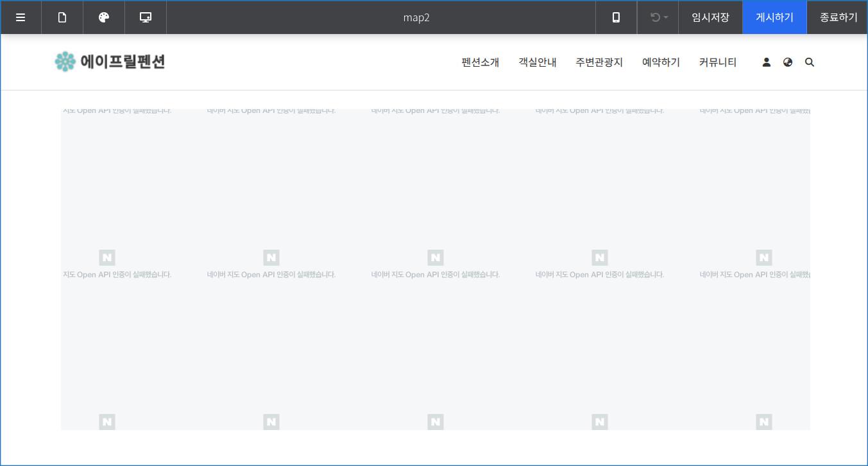Screen dimensions: 868x466
Task: Click the user account icon
Action: [766, 62]
